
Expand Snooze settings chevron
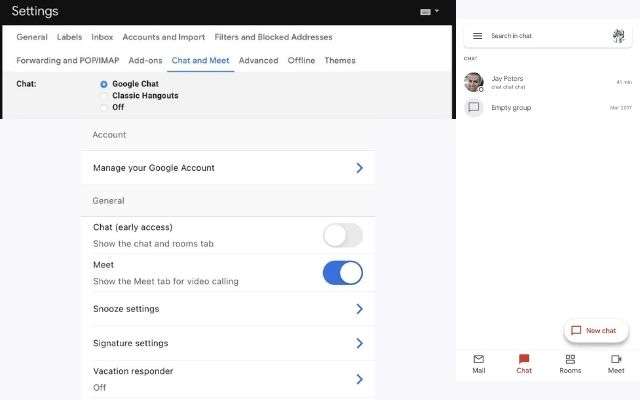pyautogui.click(x=359, y=309)
